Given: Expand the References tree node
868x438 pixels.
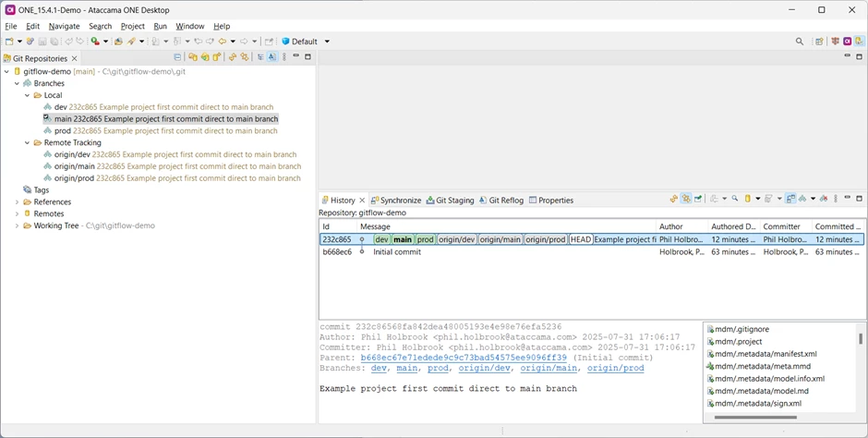Looking at the screenshot, I should pos(17,202).
